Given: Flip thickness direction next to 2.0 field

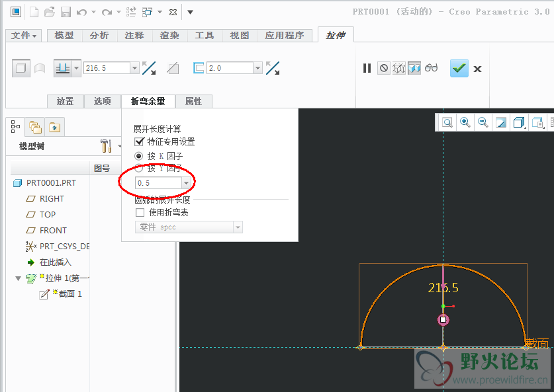Looking at the screenshot, I should pyautogui.click(x=273, y=68).
